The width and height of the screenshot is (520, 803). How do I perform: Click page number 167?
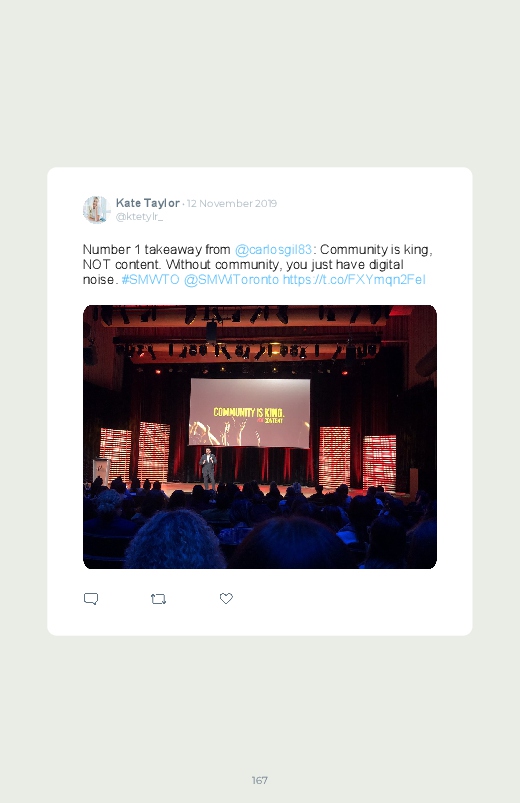(260, 780)
